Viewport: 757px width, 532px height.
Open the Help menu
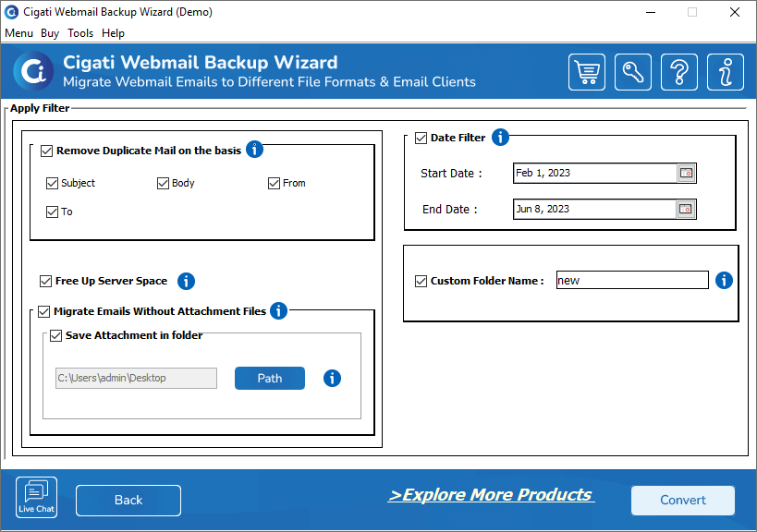coord(113,33)
